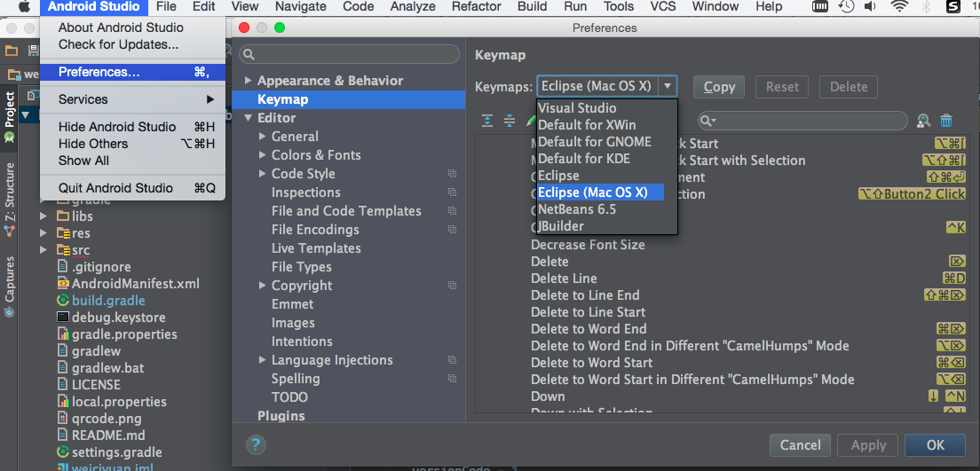
Task: Select Delete Line action row
Action: 722,279
